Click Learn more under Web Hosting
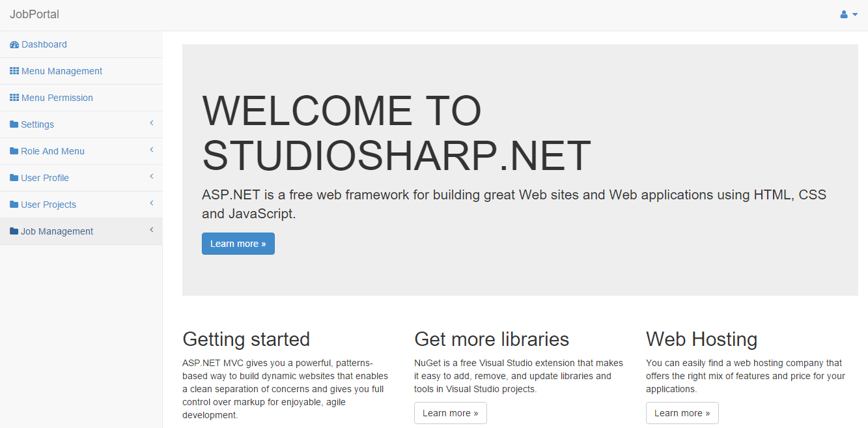Image resolution: width=868 pixels, height=428 pixels. tap(682, 413)
